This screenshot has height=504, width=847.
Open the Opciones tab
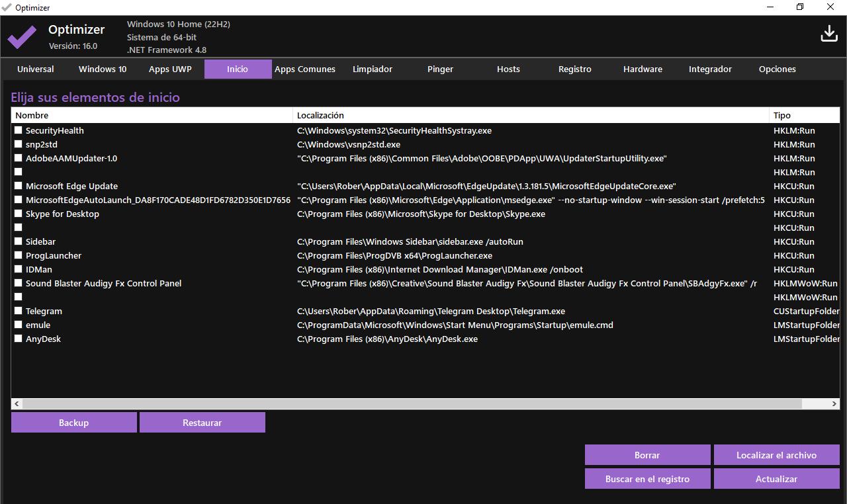[777, 69]
